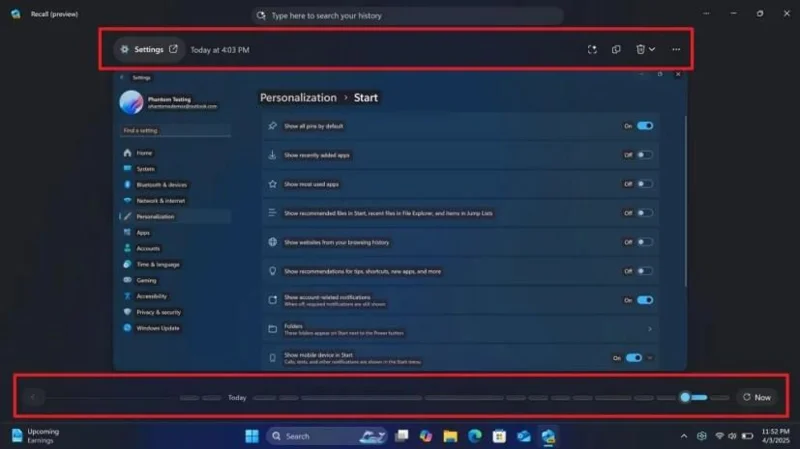
Task: Open Upcoming Earnings widget on taskbar
Action: pos(36,436)
